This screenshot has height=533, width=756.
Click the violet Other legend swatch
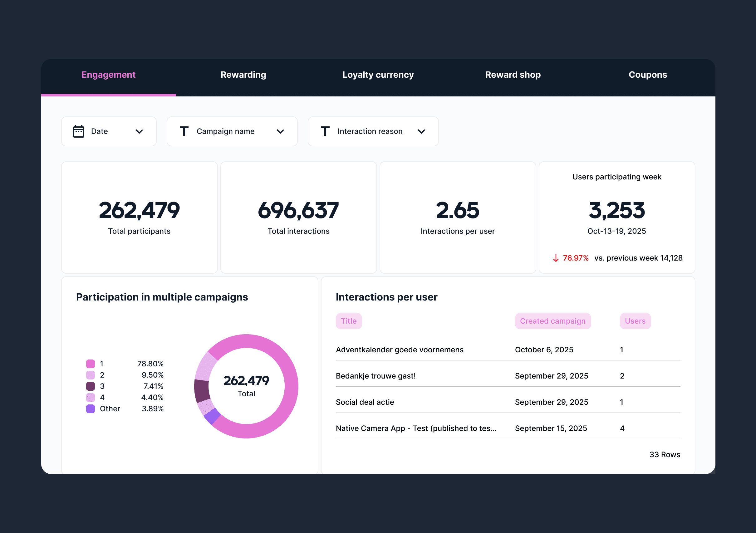pyautogui.click(x=90, y=408)
